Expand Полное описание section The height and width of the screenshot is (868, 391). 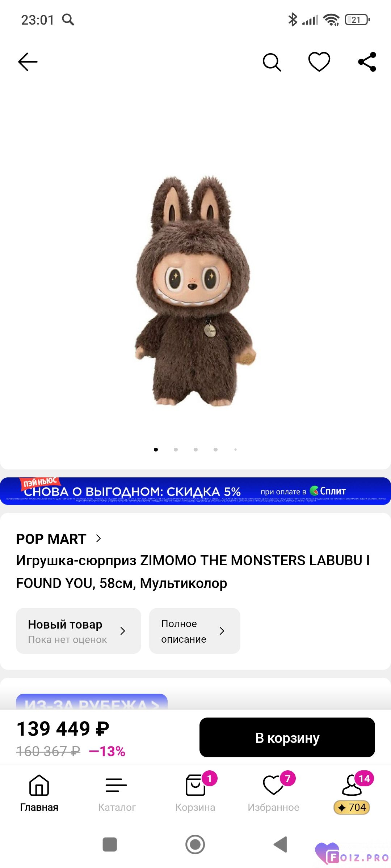pos(195,631)
